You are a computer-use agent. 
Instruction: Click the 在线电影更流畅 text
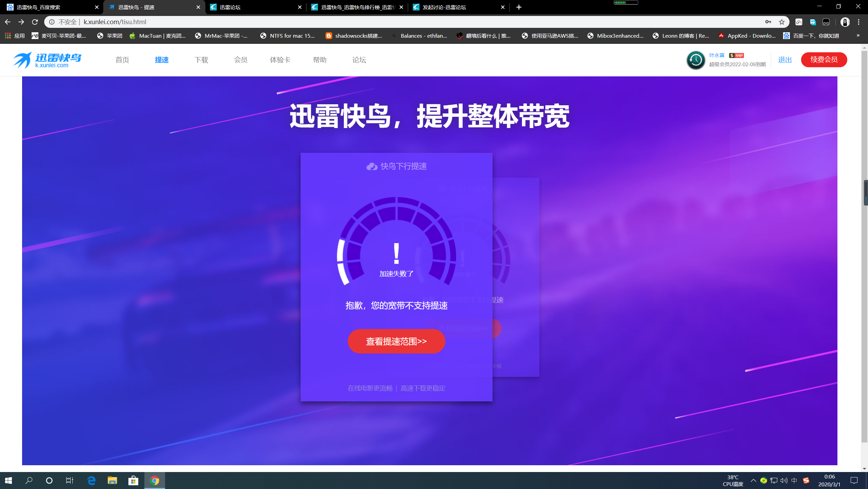[x=370, y=388]
